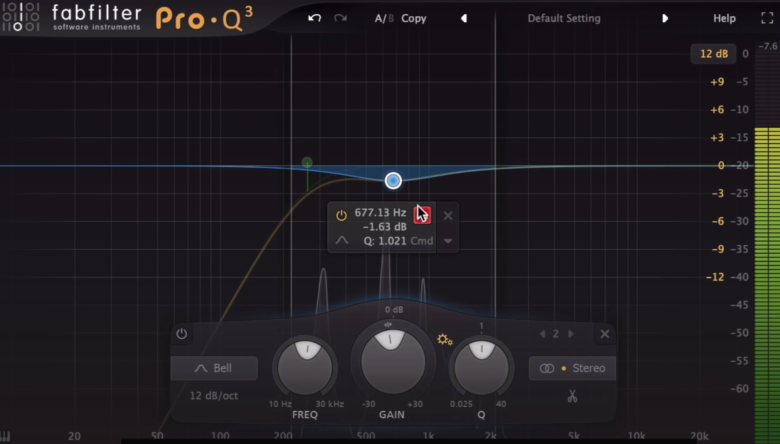Close the band controls with the X button
780x444 pixels.
[x=604, y=334]
